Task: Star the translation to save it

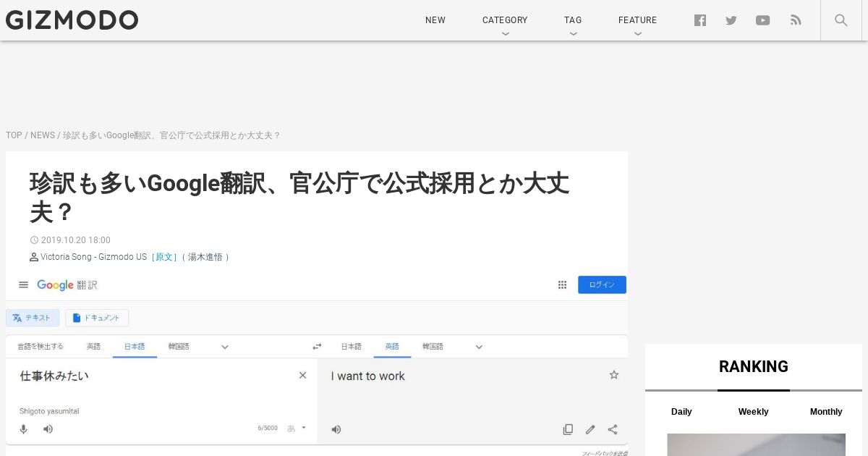Action: pyautogui.click(x=614, y=375)
